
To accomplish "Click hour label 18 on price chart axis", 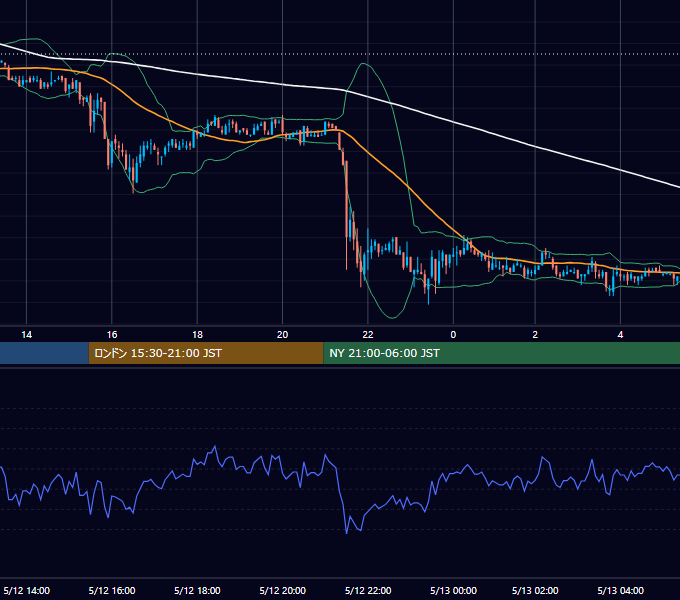I will [x=197, y=334].
